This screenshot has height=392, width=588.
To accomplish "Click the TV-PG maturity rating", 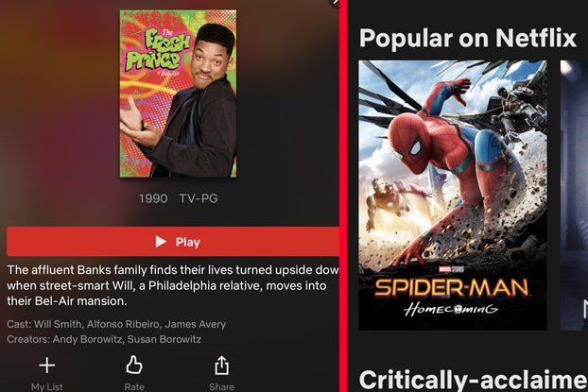I will [x=199, y=198].
